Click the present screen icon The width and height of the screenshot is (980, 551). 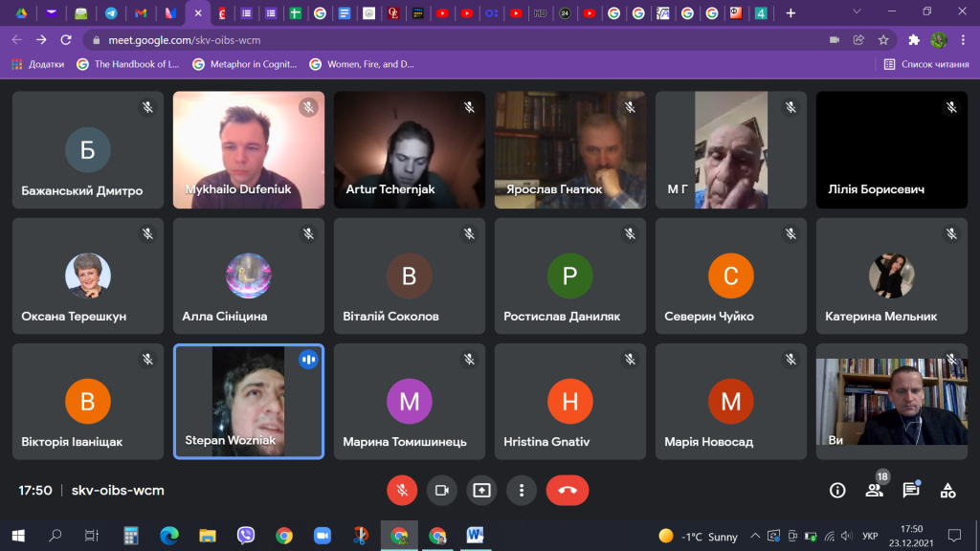point(482,491)
